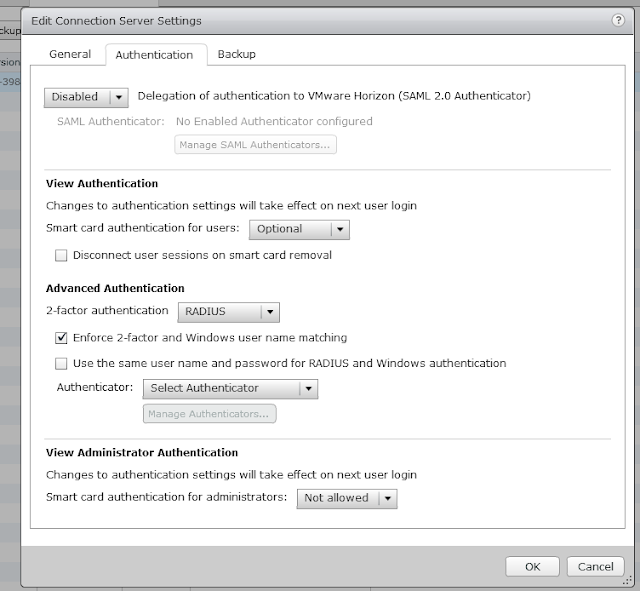Click the arrow on the Disabled dropdown
The width and height of the screenshot is (640, 591).
click(119, 97)
